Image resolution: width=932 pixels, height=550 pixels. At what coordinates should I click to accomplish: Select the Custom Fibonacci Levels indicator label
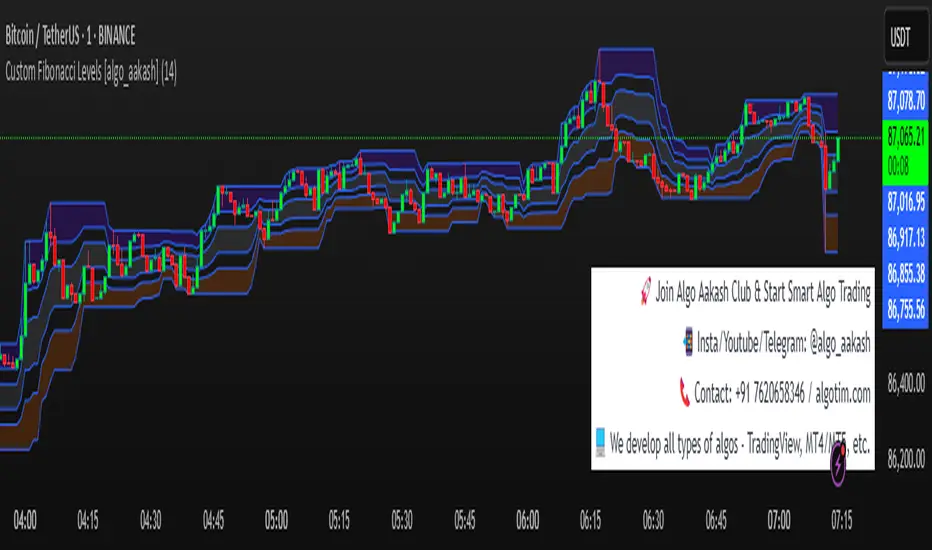[x=91, y=73]
